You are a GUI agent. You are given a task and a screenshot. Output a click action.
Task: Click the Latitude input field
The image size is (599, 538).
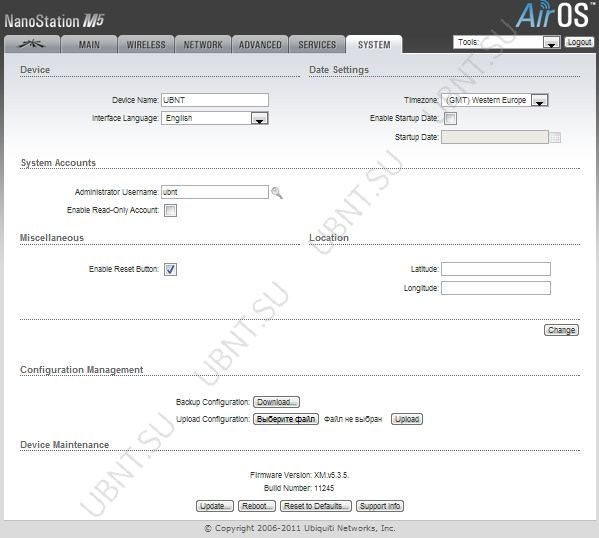click(496, 269)
